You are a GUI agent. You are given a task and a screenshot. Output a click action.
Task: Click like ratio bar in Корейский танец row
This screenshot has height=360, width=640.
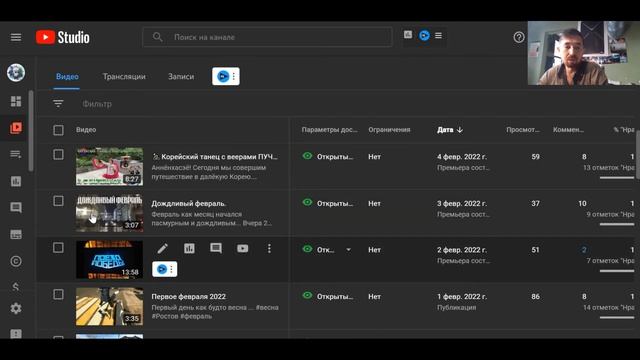[x=617, y=178]
